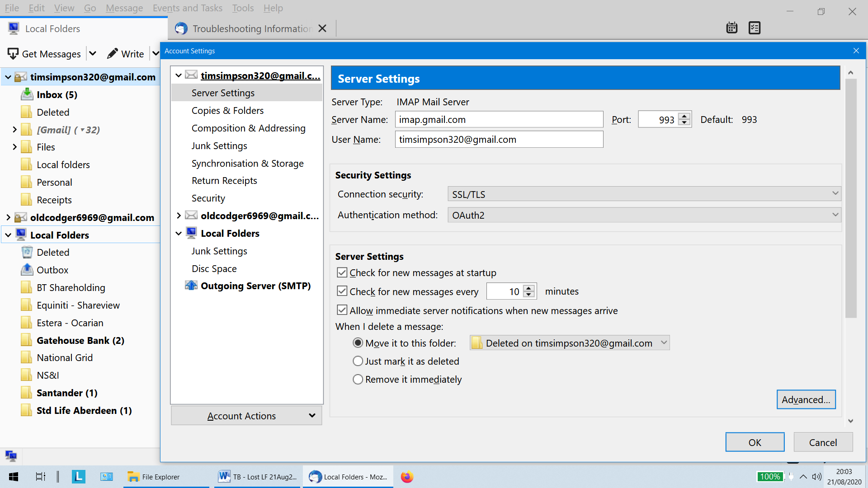This screenshot has width=868, height=488.
Task: Click the status bar online connection icon
Action: [11, 455]
